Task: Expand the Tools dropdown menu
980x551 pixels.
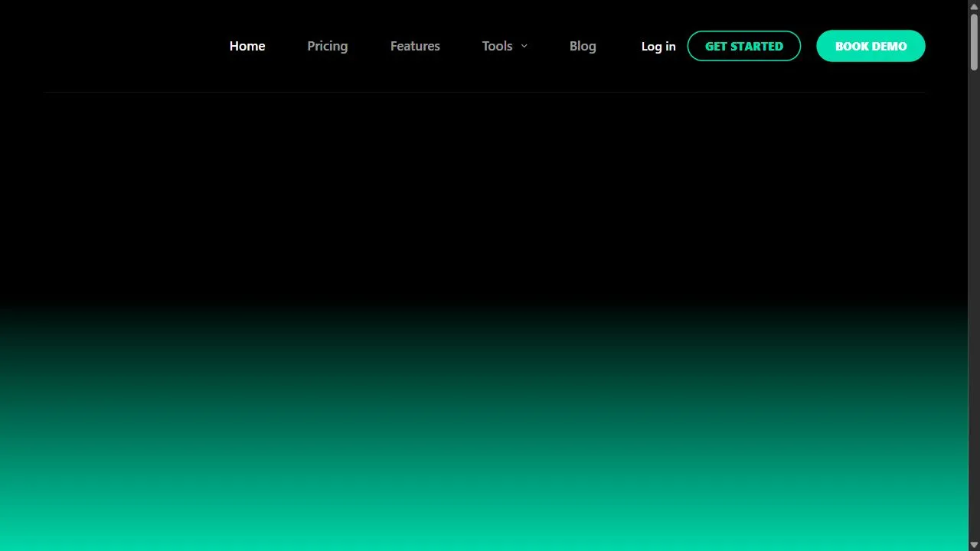Action: 505,46
